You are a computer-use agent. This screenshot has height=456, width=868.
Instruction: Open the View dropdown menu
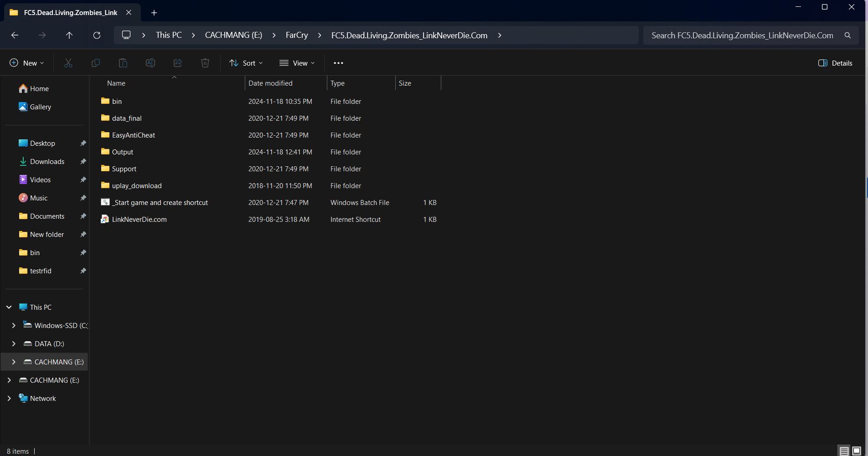297,63
